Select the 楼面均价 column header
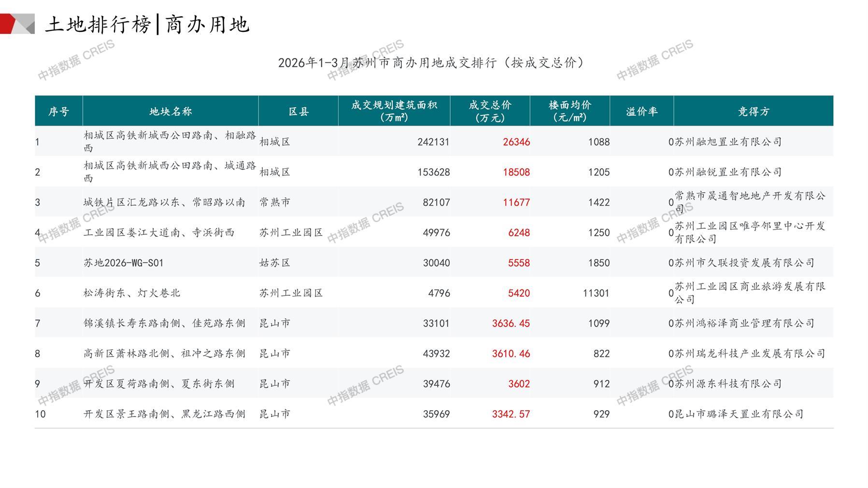This screenshot has height=488, width=868. (x=570, y=111)
